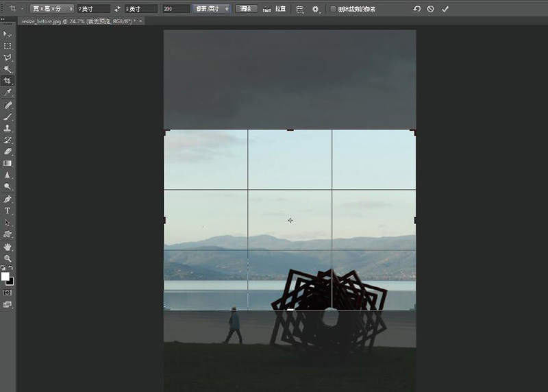This screenshot has height=392, width=548.
Task: Click the foreground color swatch
Action: click(x=5, y=276)
